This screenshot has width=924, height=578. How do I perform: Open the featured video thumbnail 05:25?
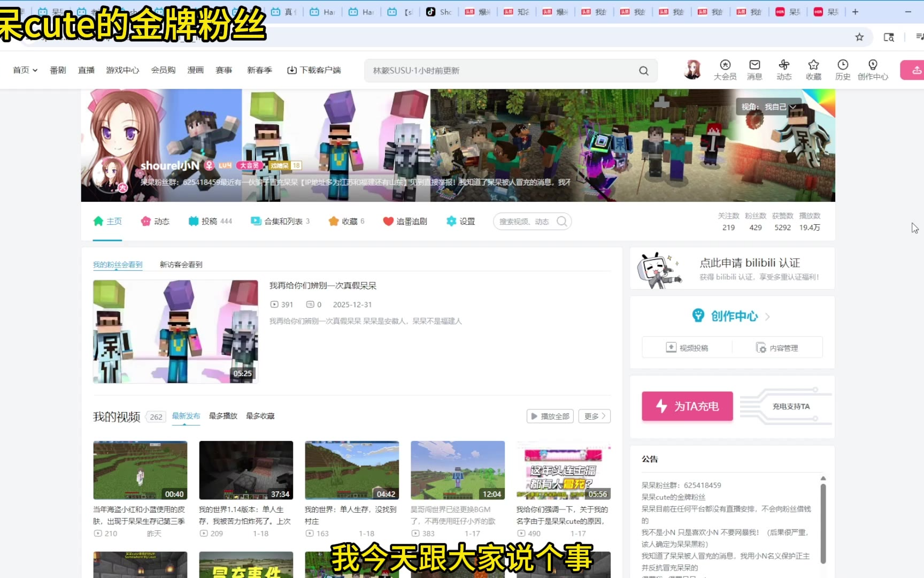coord(175,331)
